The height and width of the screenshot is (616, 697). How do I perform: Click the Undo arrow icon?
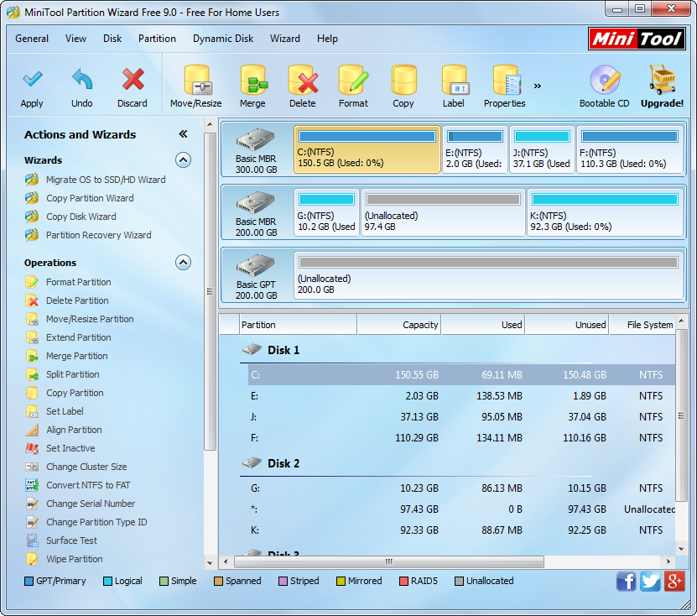coord(82,80)
